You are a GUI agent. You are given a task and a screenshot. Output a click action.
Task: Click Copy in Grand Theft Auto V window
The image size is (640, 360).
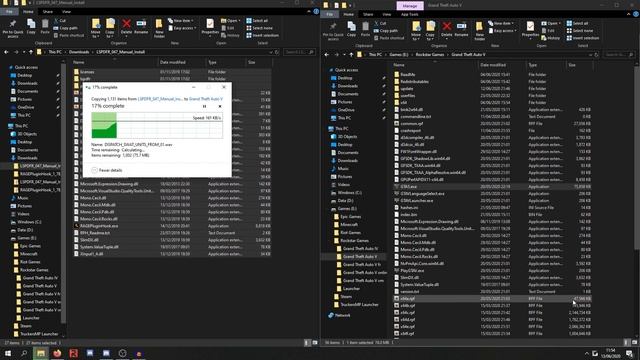click(351, 29)
